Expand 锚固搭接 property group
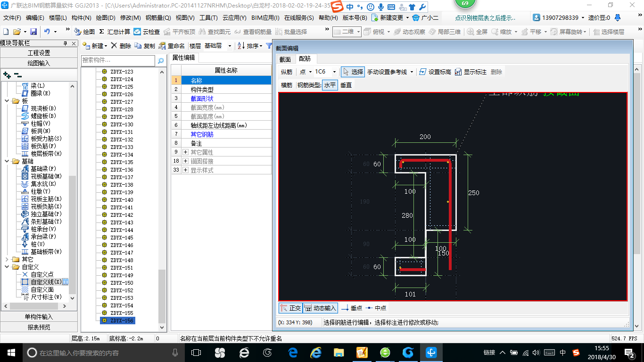644x362 pixels. (186, 161)
